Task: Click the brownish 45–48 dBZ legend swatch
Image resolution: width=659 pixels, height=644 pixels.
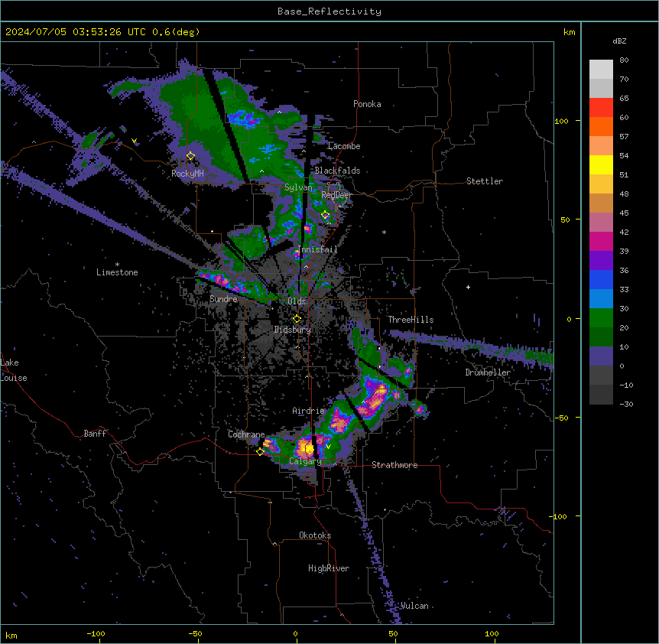Action: pyautogui.click(x=601, y=203)
